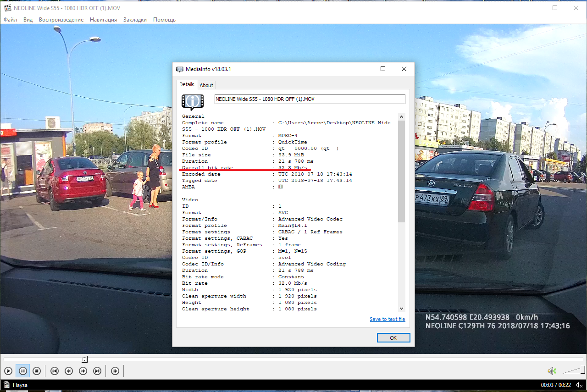Screen dimensions: 587x392
Task: Skip to the next file button
Action: click(97, 371)
